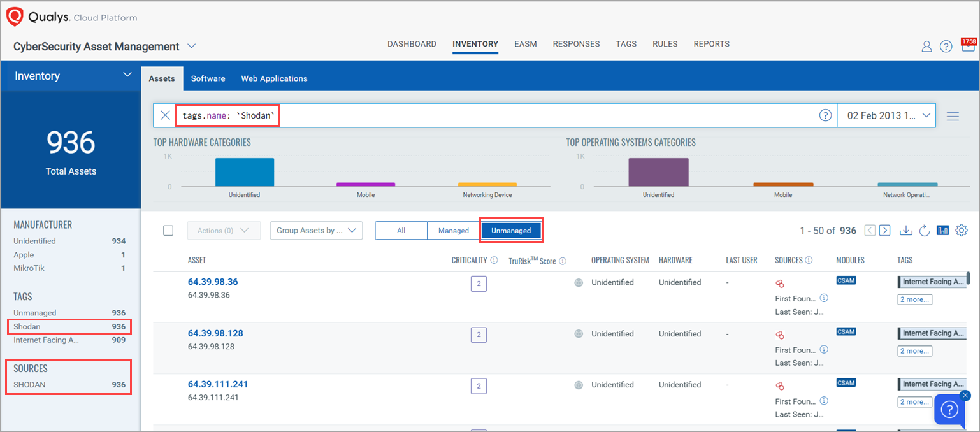Open the floating help chat button
Image resolution: width=980 pixels, height=432 pixels.
pyautogui.click(x=949, y=410)
